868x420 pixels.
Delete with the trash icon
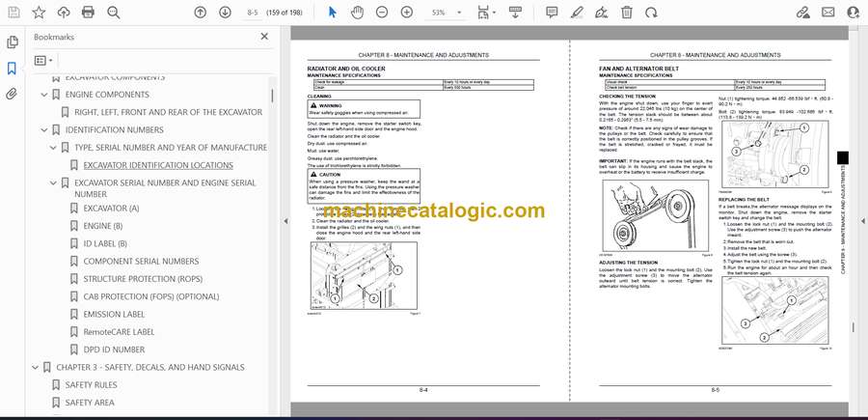(x=627, y=13)
